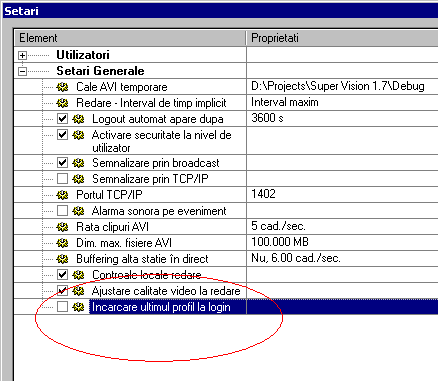Click gear icon beside Ajustare calitate video la redare
The height and width of the screenshot is (381, 438).
[78, 291]
